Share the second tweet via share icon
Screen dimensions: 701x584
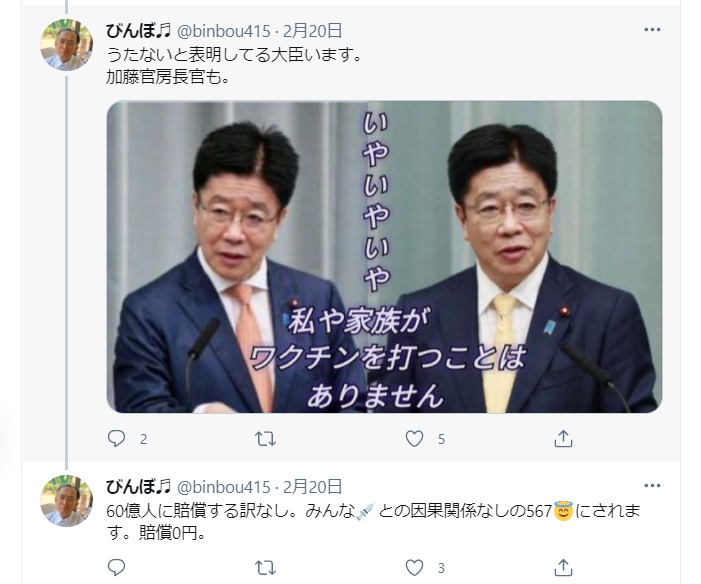[x=563, y=567]
